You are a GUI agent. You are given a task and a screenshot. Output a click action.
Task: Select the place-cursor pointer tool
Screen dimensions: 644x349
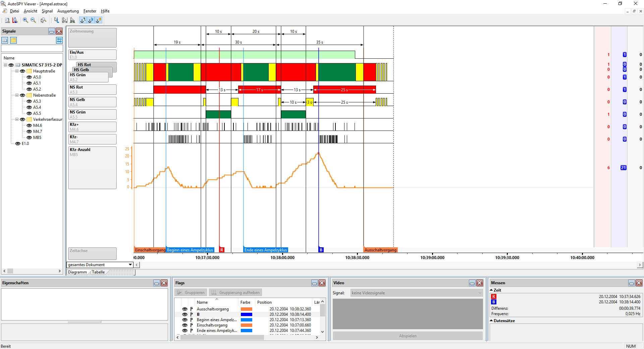[x=56, y=20]
